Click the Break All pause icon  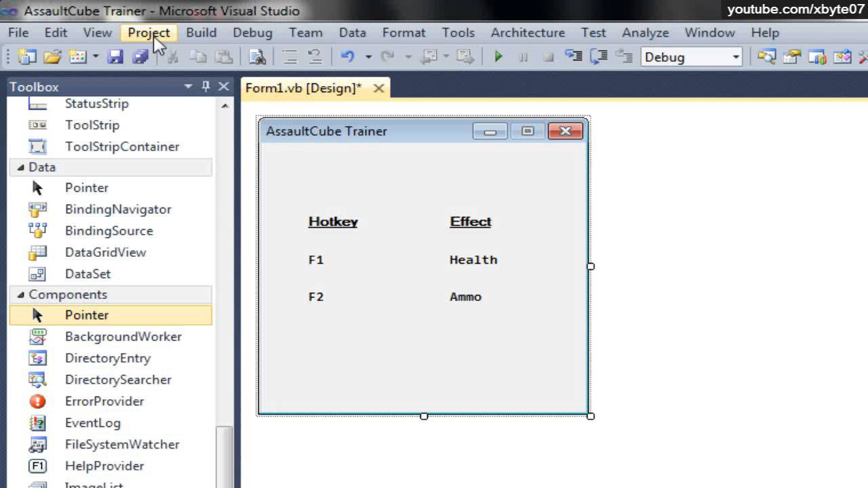524,57
